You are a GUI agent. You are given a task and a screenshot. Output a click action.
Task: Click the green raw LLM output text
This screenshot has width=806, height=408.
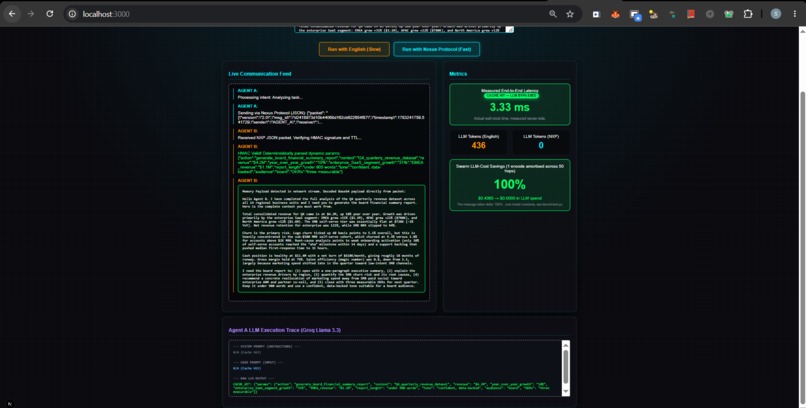[392, 387]
